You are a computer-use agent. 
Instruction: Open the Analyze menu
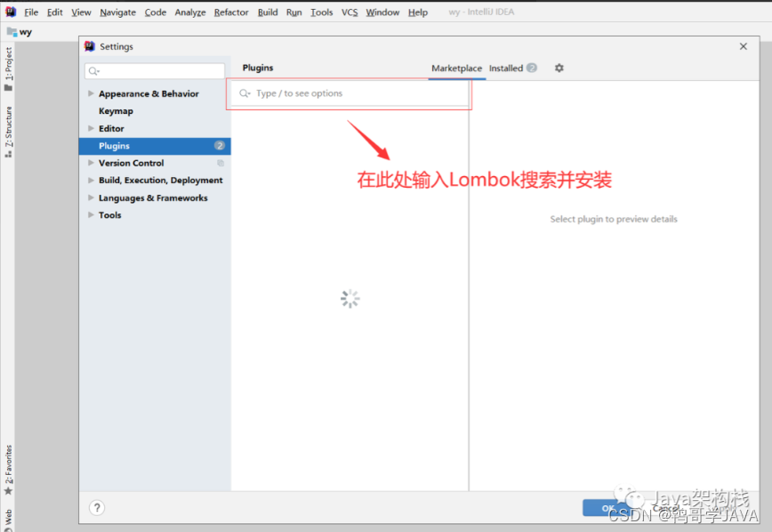[190, 12]
